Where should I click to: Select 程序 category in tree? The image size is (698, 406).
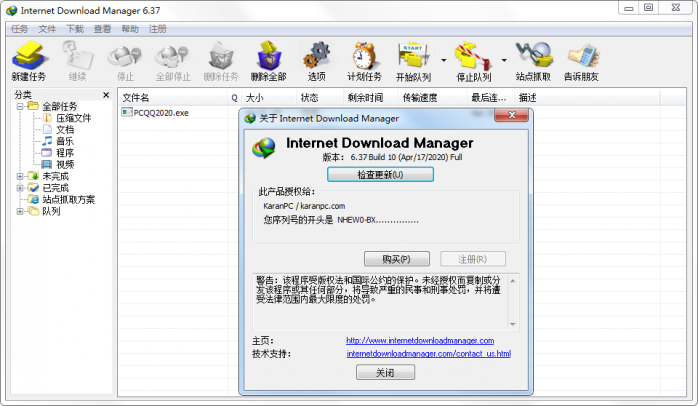[65, 153]
